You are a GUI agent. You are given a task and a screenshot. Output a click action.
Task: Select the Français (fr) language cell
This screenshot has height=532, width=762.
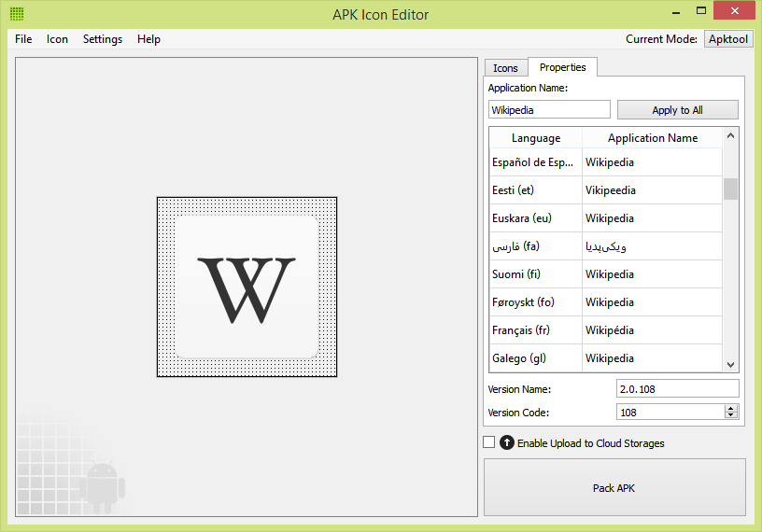(535, 330)
